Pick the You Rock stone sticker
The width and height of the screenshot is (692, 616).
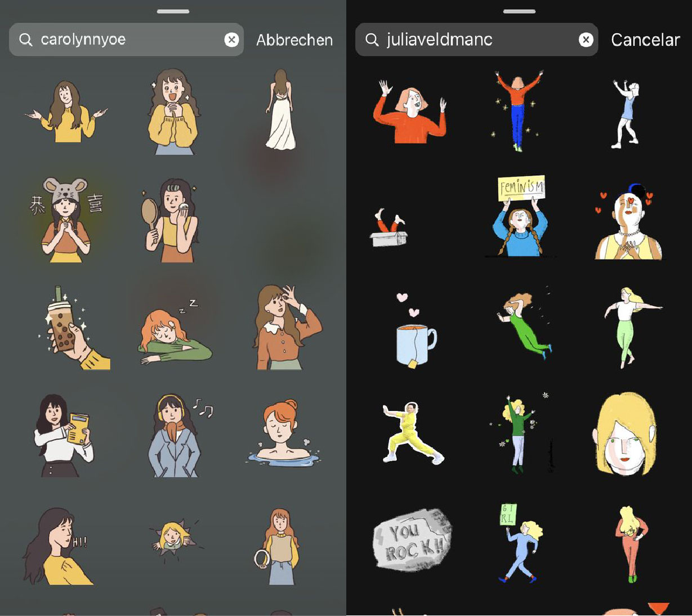click(412, 541)
